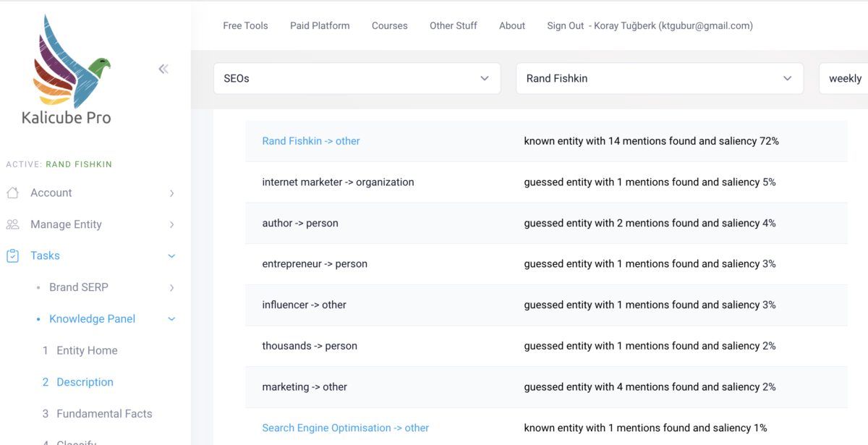Select Tasks in sidebar
Viewport: 868px width, 445px height.
coord(45,255)
